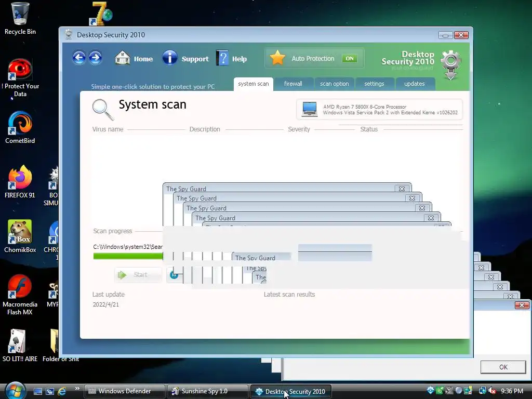Click the Start scan button
The width and height of the screenshot is (532, 399).
138,275
